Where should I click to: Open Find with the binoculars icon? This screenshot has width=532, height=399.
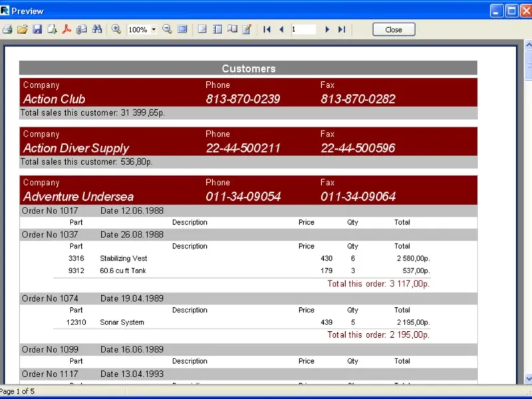coord(96,29)
